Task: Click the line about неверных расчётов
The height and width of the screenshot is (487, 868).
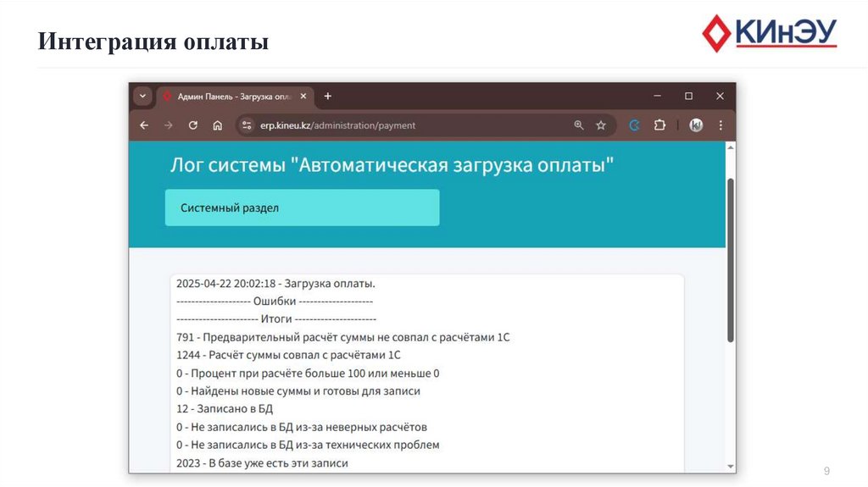Action: tap(302, 427)
